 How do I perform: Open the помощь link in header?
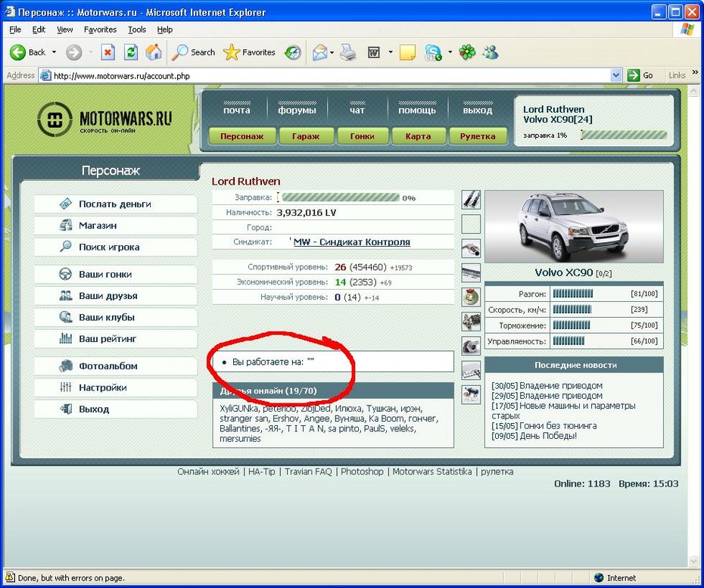coord(417,110)
